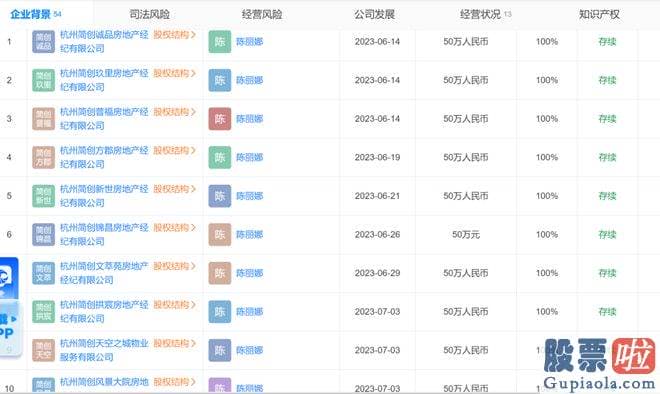
Task: Open 股权结构 chevron for 杭州简创诚品
Action: (x=174, y=35)
